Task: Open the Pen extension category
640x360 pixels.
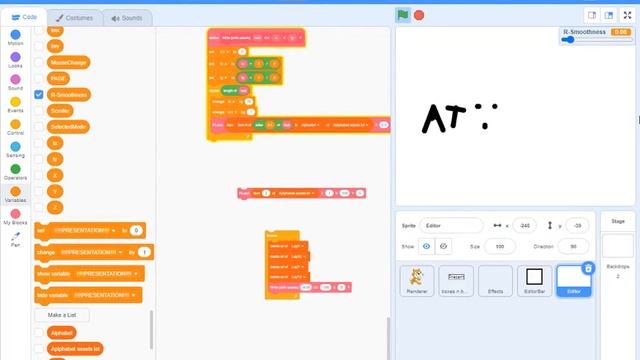Action: [x=15, y=240]
